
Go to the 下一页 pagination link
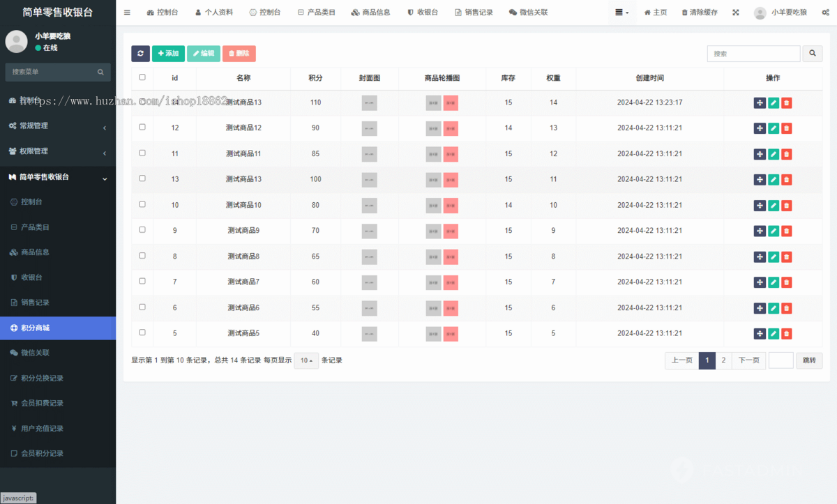click(748, 360)
